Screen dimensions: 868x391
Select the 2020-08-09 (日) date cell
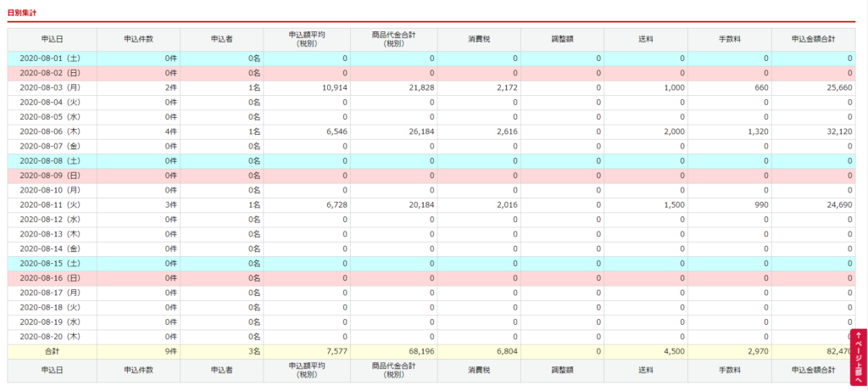(x=52, y=176)
